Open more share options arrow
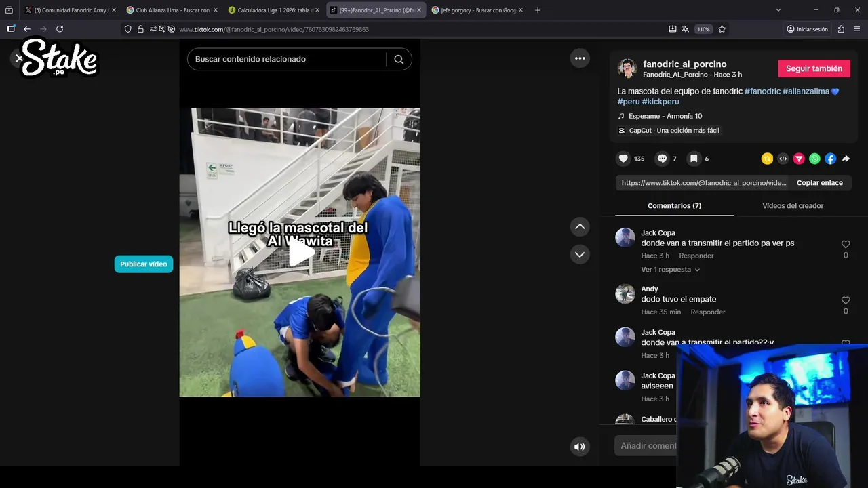The width and height of the screenshot is (868, 488). pyautogui.click(x=846, y=159)
